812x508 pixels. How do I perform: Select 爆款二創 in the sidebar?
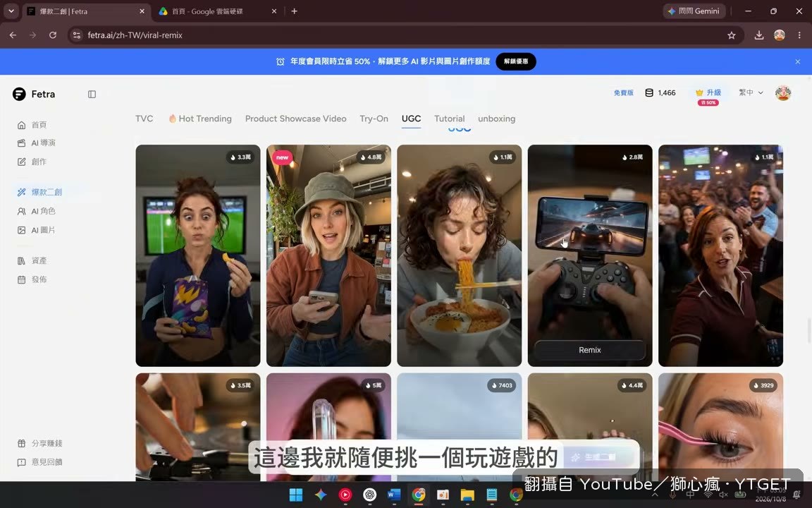(x=39, y=193)
